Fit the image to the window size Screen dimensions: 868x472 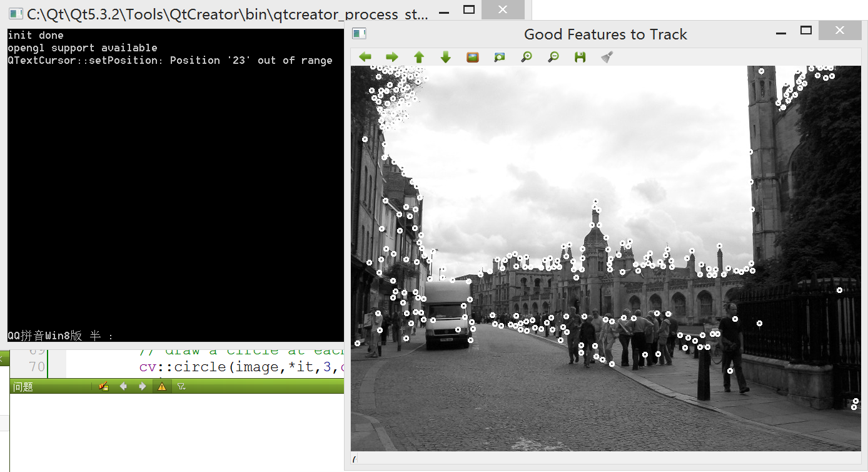[500, 57]
